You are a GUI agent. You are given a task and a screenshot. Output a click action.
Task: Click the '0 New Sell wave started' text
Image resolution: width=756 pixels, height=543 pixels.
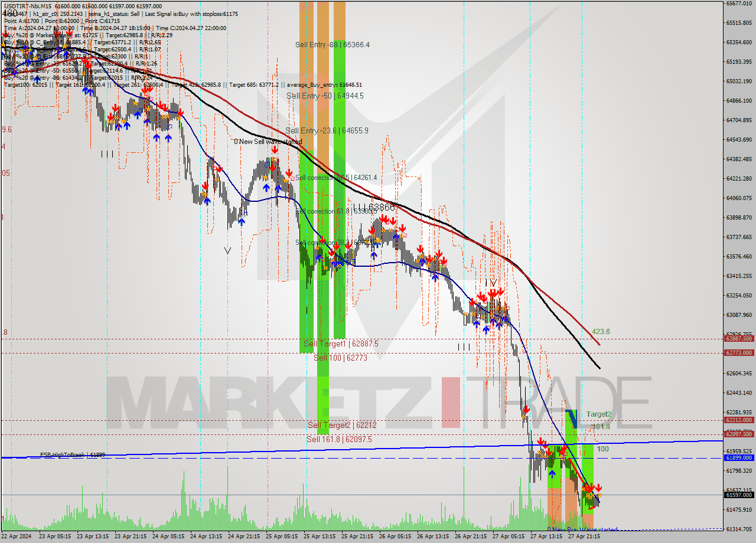(x=268, y=142)
